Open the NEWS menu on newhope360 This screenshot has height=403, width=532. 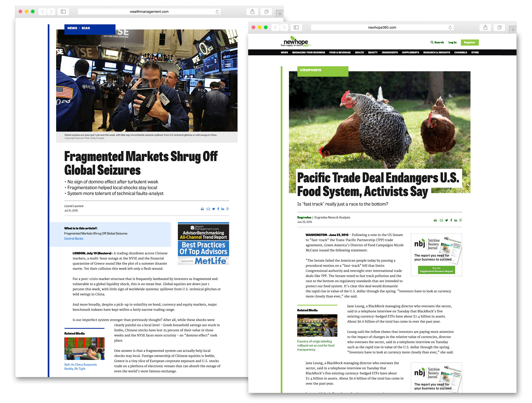click(x=284, y=52)
